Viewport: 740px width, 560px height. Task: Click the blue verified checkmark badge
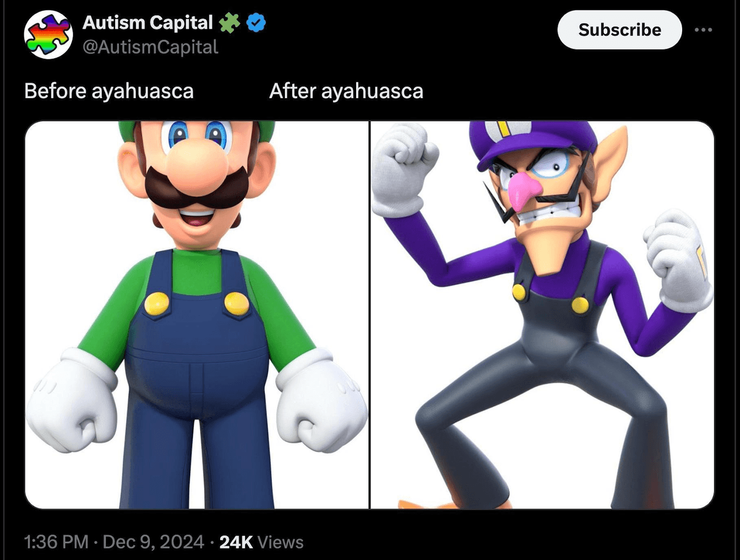(x=256, y=23)
